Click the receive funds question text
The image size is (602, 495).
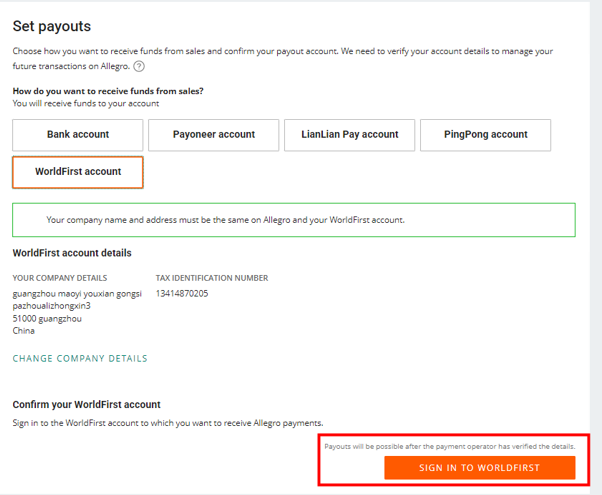[x=108, y=91]
